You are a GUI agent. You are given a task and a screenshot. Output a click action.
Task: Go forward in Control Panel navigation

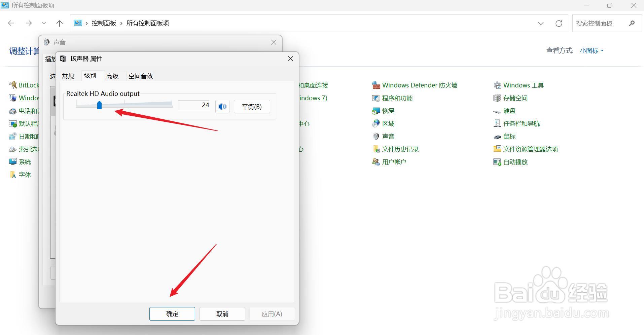pos(29,23)
